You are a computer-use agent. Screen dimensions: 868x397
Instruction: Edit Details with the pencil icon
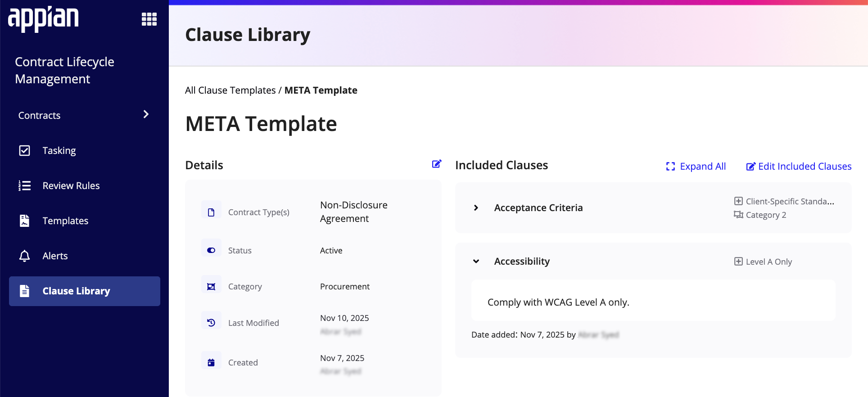pos(437,164)
